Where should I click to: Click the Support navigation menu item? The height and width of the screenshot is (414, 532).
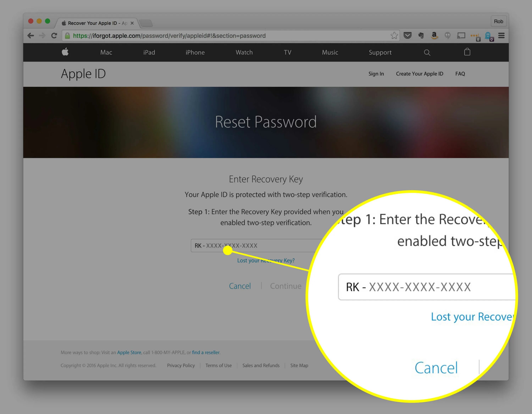pos(379,52)
